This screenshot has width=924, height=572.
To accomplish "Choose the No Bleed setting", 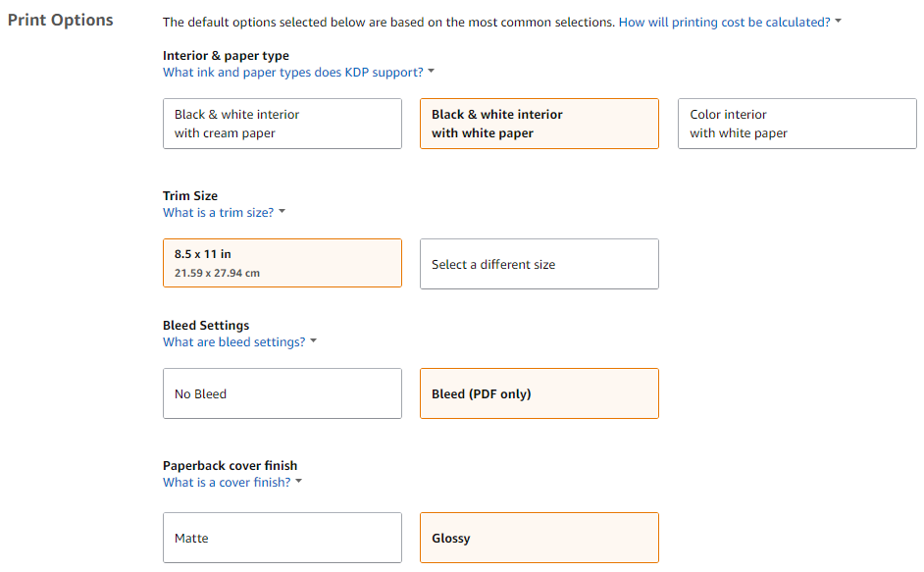I will (x=282, y=393).
